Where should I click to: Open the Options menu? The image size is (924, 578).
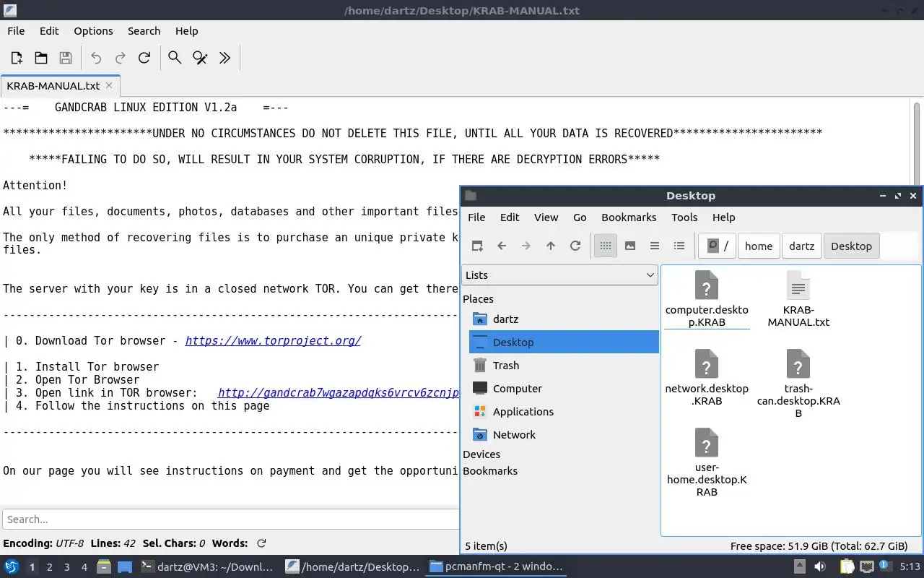point(93,31)
